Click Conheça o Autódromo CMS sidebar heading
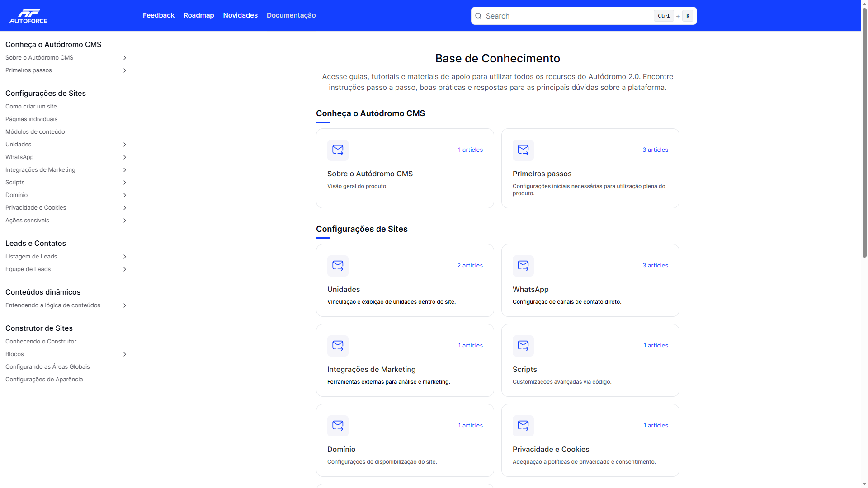 point(53,45)
